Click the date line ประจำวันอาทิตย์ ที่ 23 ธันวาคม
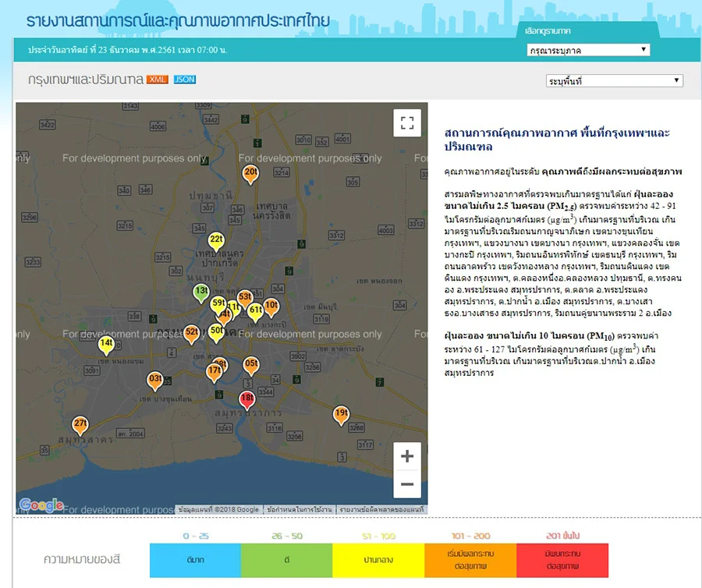 128,50
